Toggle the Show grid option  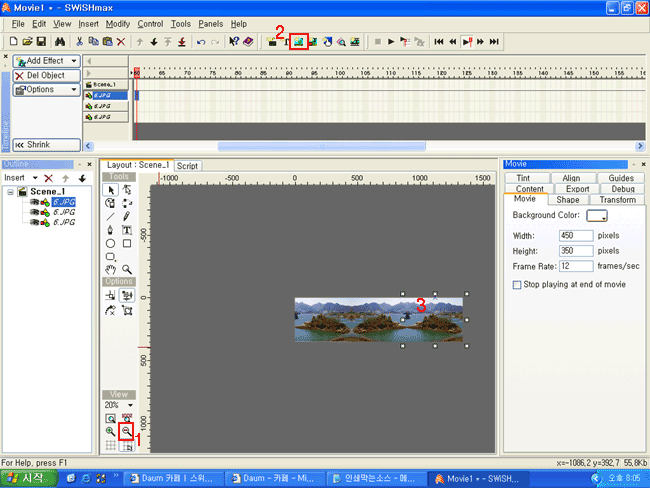(110, 446)
